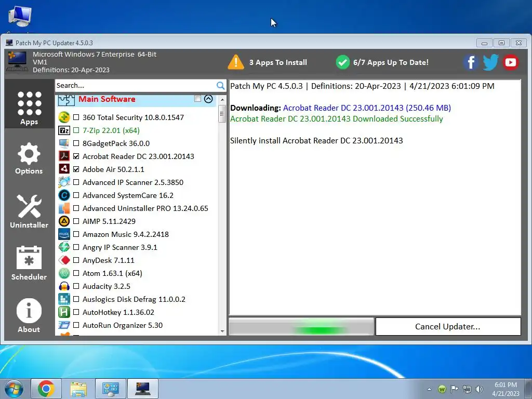Viewport: 532px width, 399px height.
Task: Click the AutoHotkey app icon
Action: click(64, 312)
